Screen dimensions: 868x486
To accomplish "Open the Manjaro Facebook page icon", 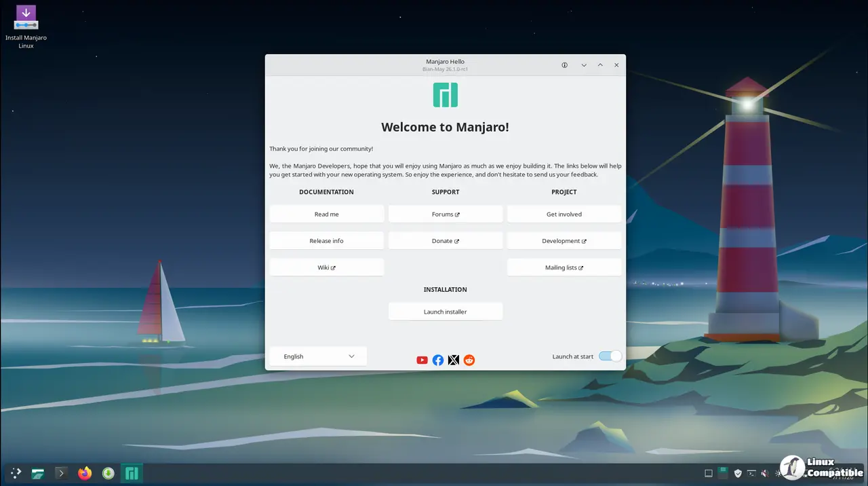I will point(438,360).
